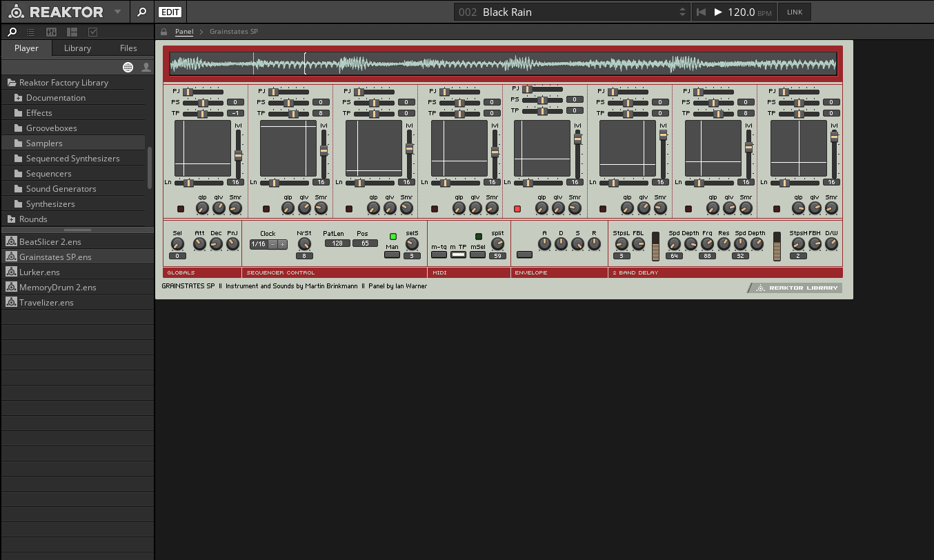This screenshot has width=934, height=560.
Task: Click the 120.0 BPM tempo field
Action: click(749, 12)
